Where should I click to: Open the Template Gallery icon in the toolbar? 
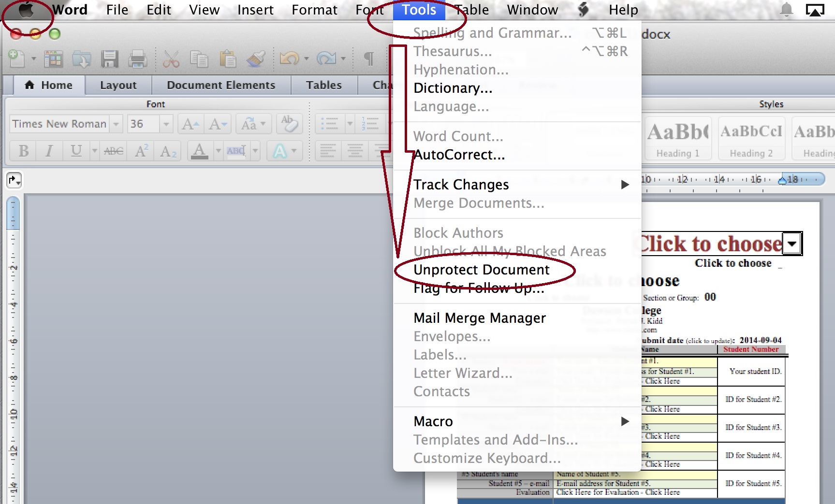(53, 59)
